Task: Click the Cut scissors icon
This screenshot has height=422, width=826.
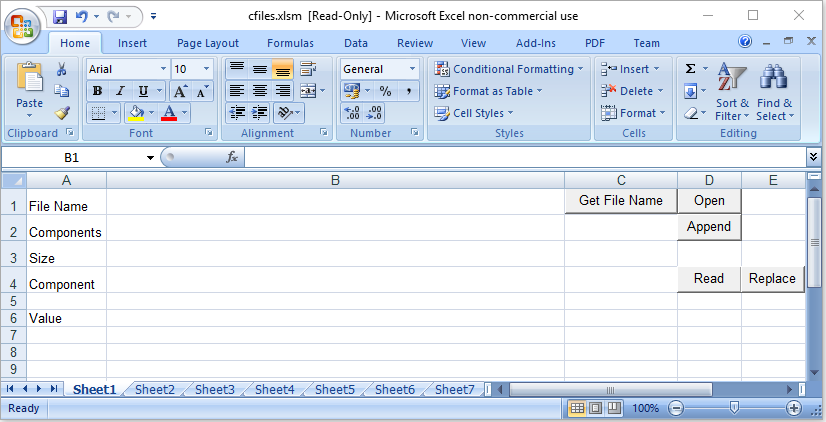Action: tap(61, 69)
